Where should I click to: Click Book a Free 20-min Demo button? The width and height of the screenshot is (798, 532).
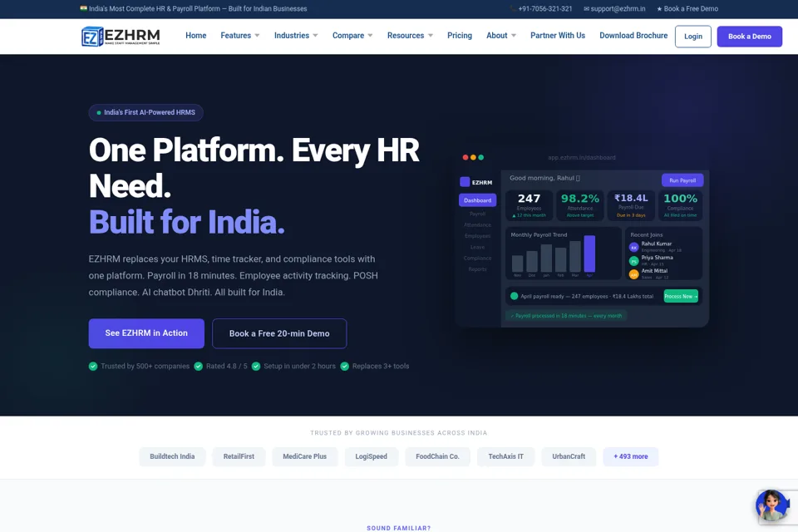pyautogui.click(x=279, y=333)
